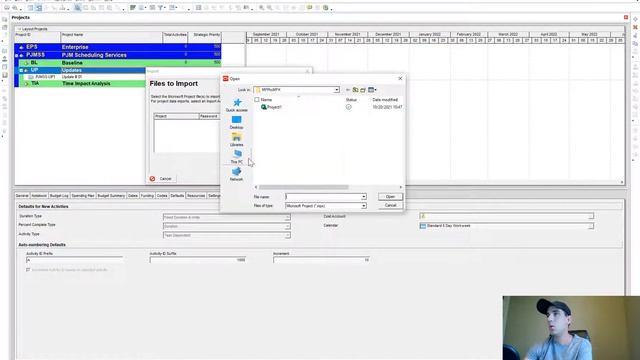Sort by the Project Name column header
This screenshot has width=640, height=360.
(x=111, y=37)
